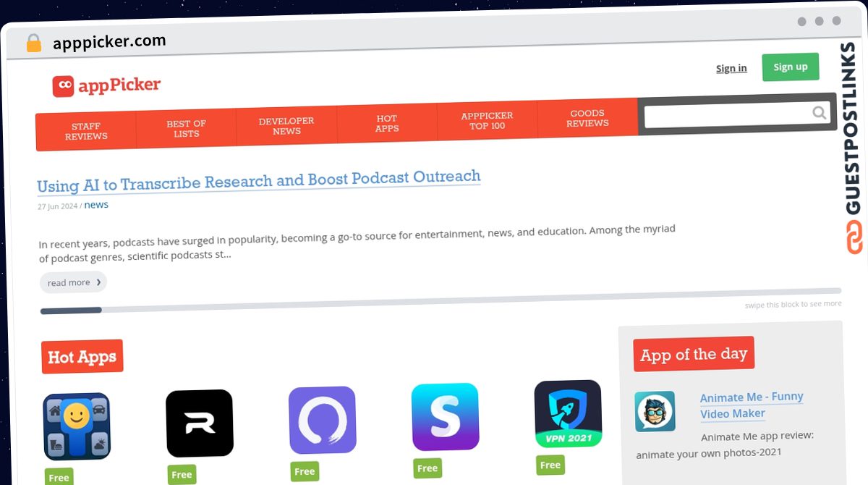Open the Best of Lists menu

point(187,129)
